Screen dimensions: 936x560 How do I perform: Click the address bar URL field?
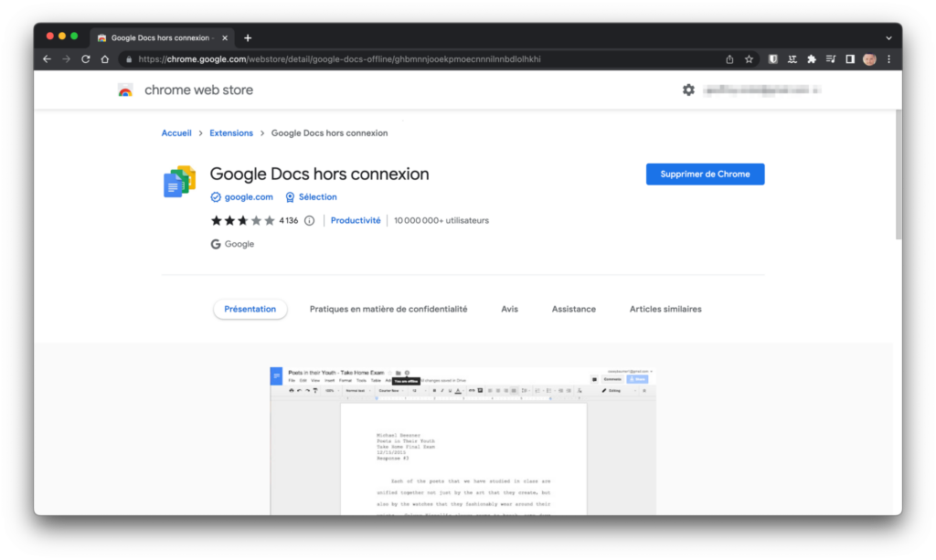pos(411,59)
